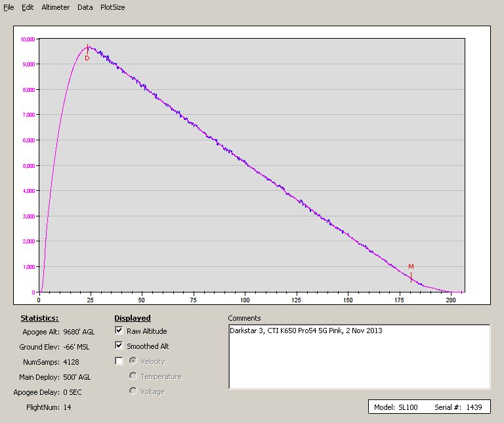The width and height of the screenshot is (504, 423).
Task: Enable the unchecked third display checkbox
Action: coord(119,361)
